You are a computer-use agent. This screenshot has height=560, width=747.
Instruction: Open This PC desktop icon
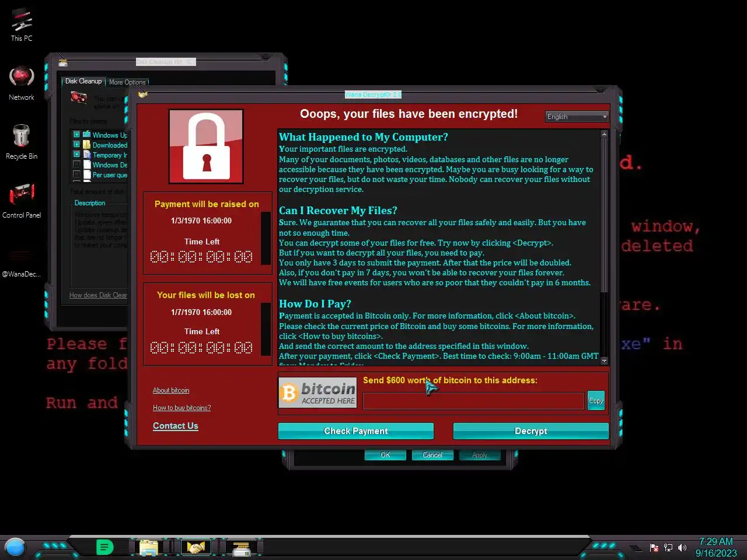click(x=22, y=24)
